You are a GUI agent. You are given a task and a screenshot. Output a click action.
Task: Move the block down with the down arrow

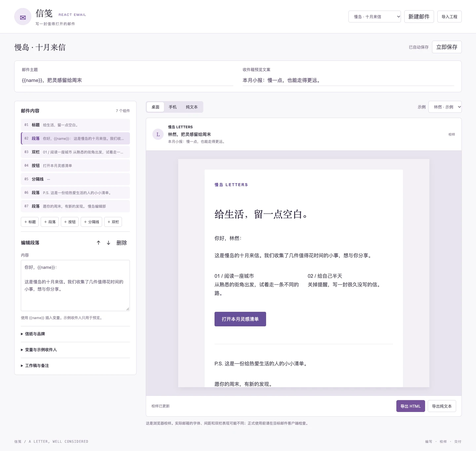(108, 243)
